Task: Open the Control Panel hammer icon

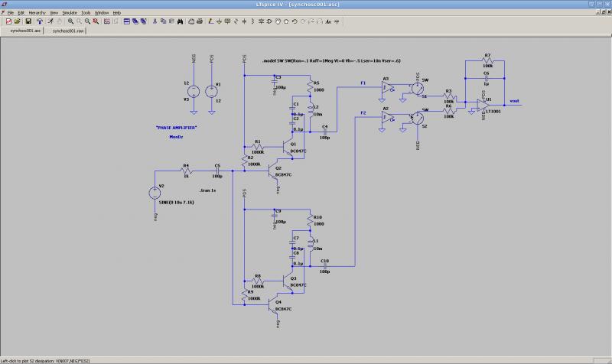Action: [38, 21]
